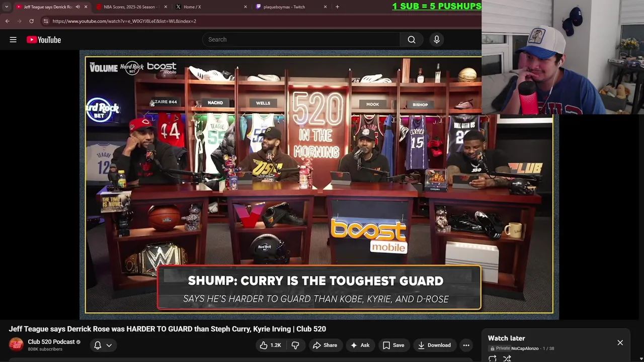Open more actions three-dot menu
This screenshot has height=362, width=644.
[466, 345]
